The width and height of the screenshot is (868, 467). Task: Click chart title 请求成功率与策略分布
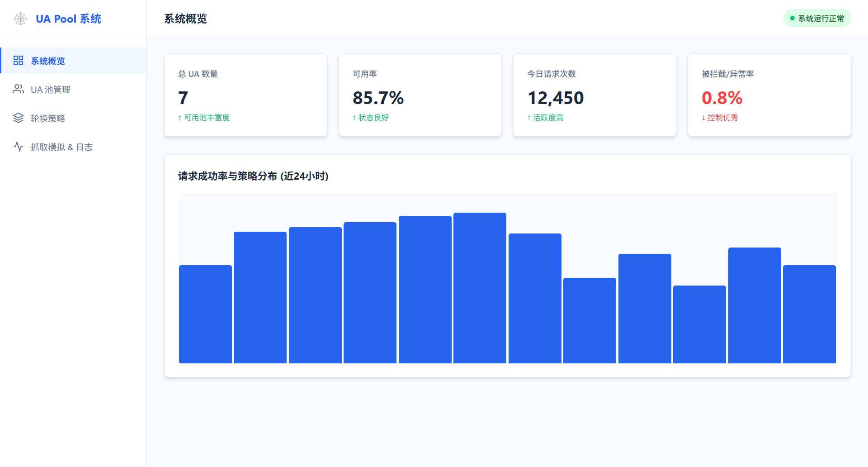tap(253, 176)
